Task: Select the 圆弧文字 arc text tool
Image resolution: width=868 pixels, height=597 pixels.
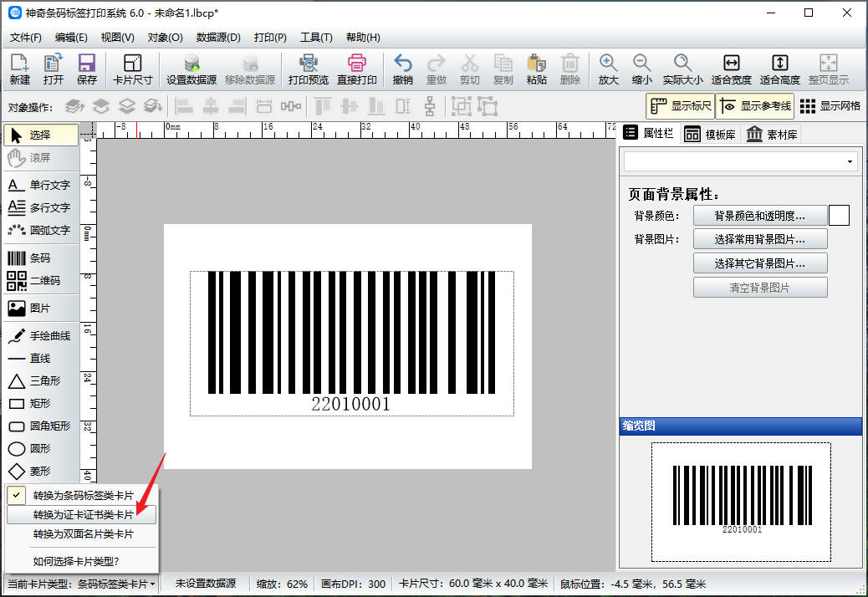Action: coord(39,230)
